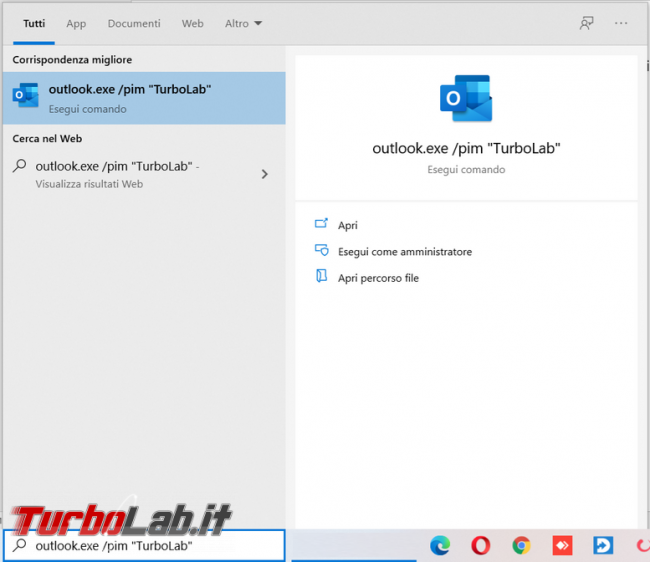Click the Apri open-window icon
Image resolution: width=650 pixels, height=562 pixels.
(x=321, y=224)
